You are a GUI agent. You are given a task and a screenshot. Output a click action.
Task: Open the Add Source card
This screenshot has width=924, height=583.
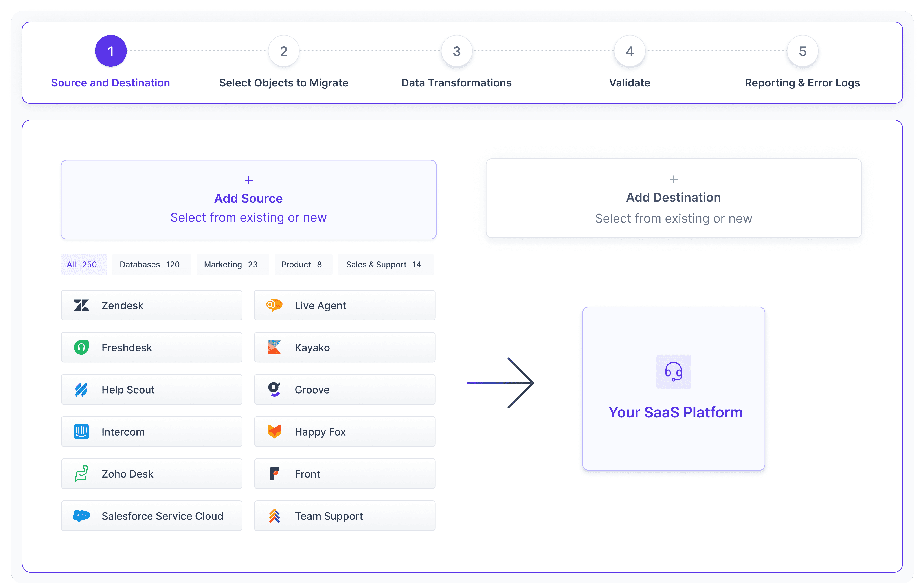coord(249,200)
